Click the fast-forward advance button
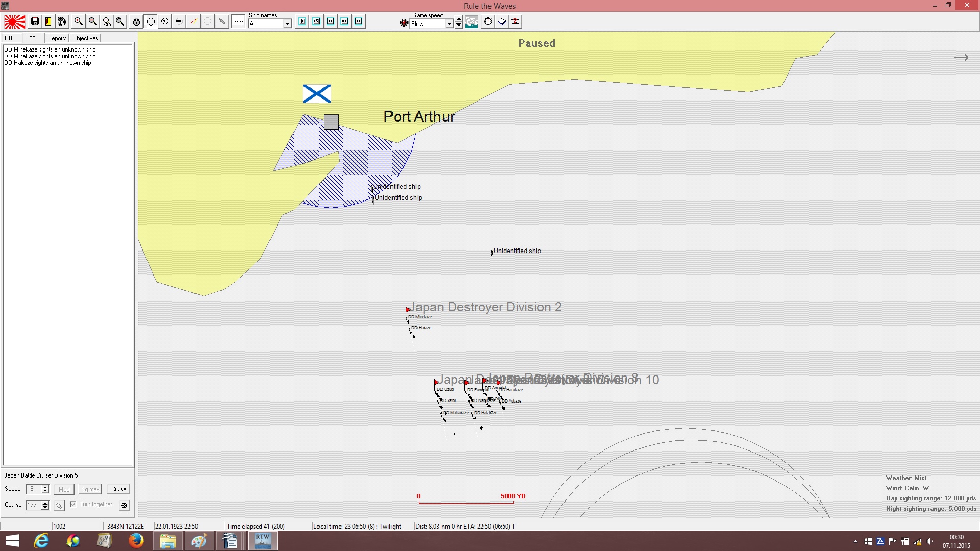980x551 pixels. [x=345, y=21]
